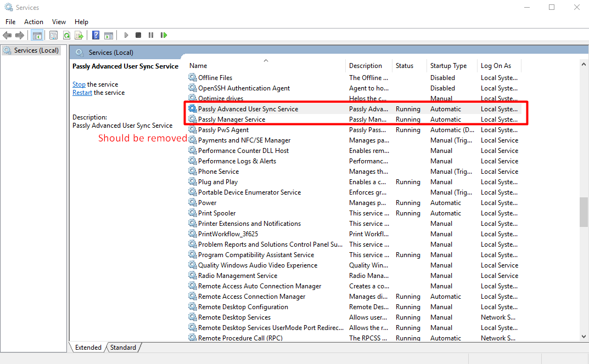Sort by the Log On As column header
Viewport: 589px width, 364px height.
[500, 65]
